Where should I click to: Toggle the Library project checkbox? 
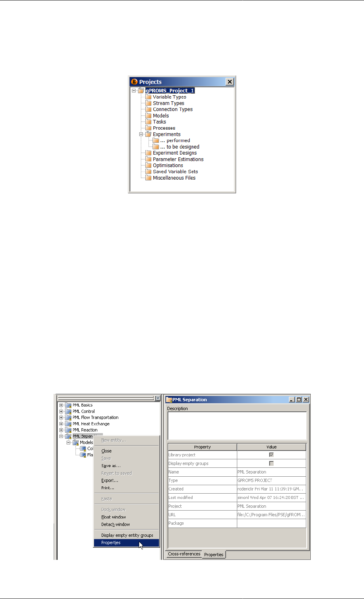(x=271, y=455)
